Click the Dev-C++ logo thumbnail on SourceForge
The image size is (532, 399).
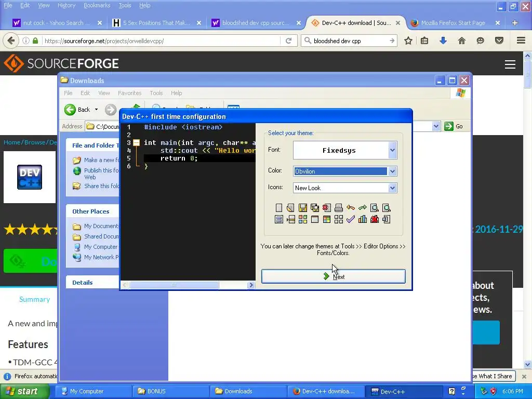click(30, 177)
